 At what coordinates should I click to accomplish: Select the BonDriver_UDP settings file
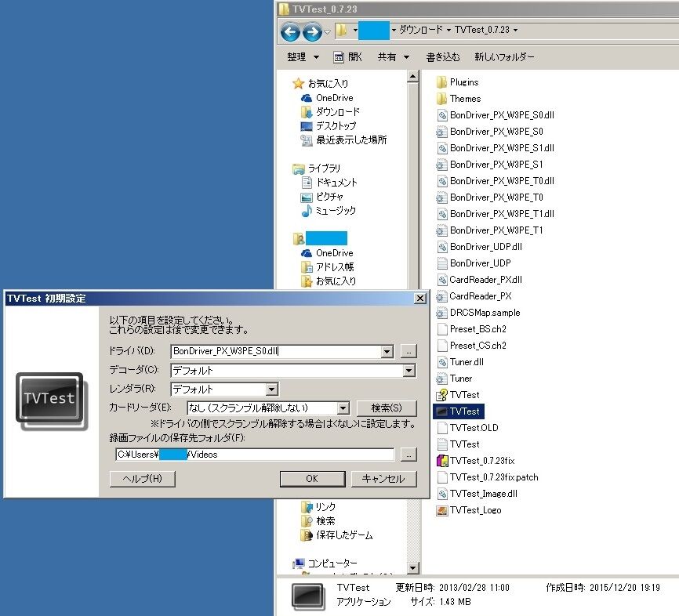click(x=474, y=263)
